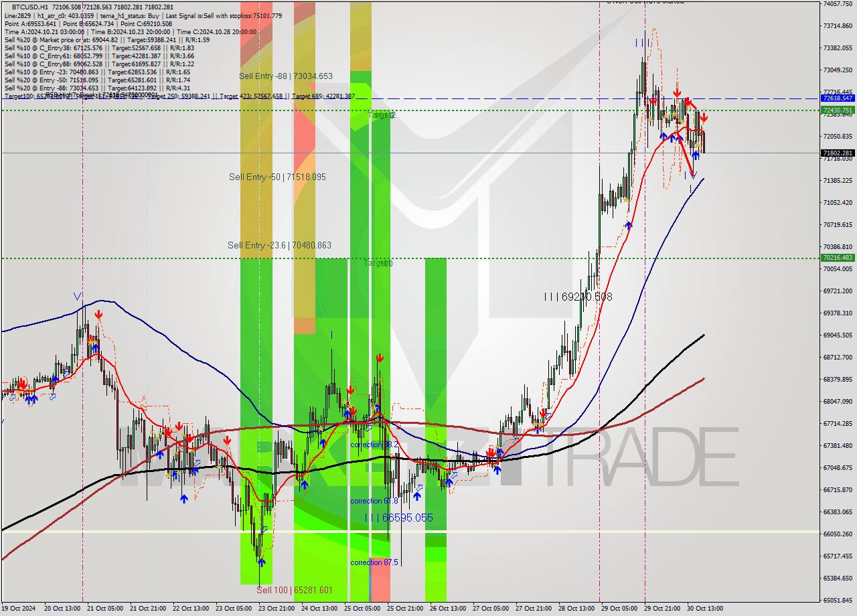Click the '23 Oct 21:00' time label
The width and height of the screenshot is (857, 616).
pyautogui.click(x=277, y=609)
